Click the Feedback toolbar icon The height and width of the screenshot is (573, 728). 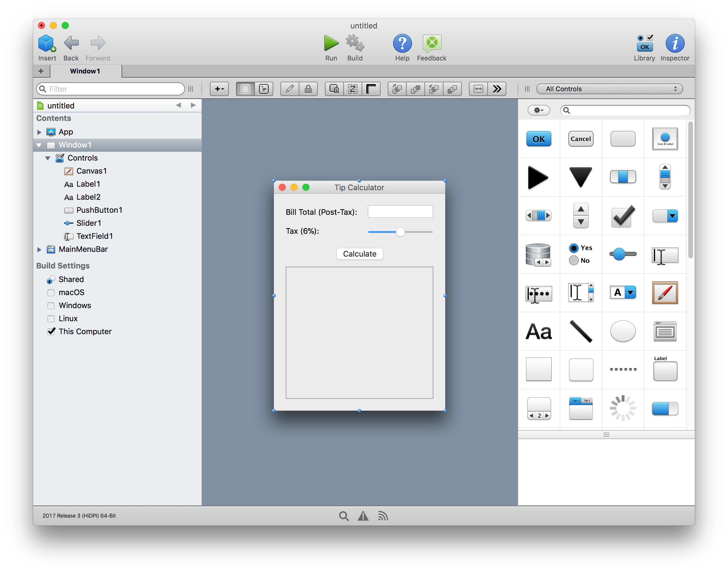pyautogui.click(x=432, y=43)
